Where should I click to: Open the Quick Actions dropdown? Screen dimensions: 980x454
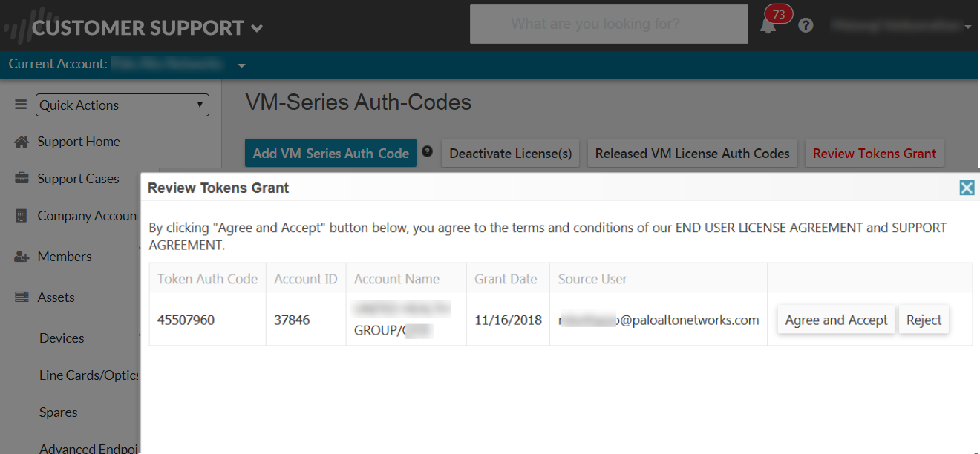click(x=122, y=105)
